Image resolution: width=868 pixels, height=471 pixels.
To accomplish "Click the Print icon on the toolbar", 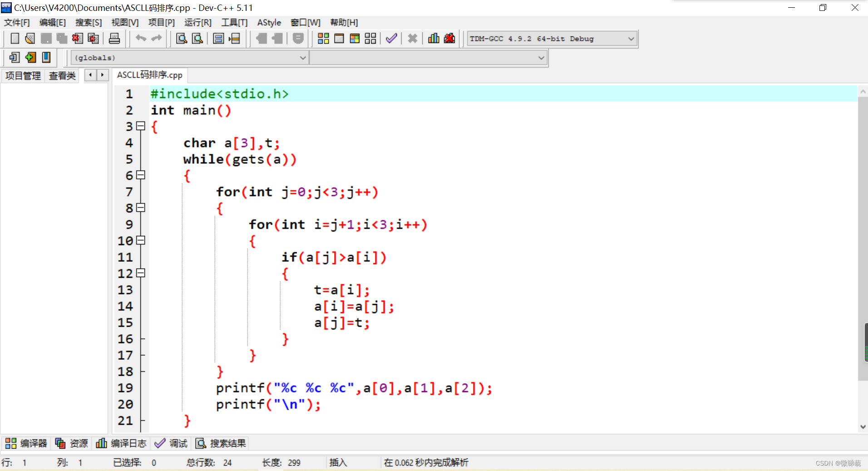I will click(x=114, y=38).
